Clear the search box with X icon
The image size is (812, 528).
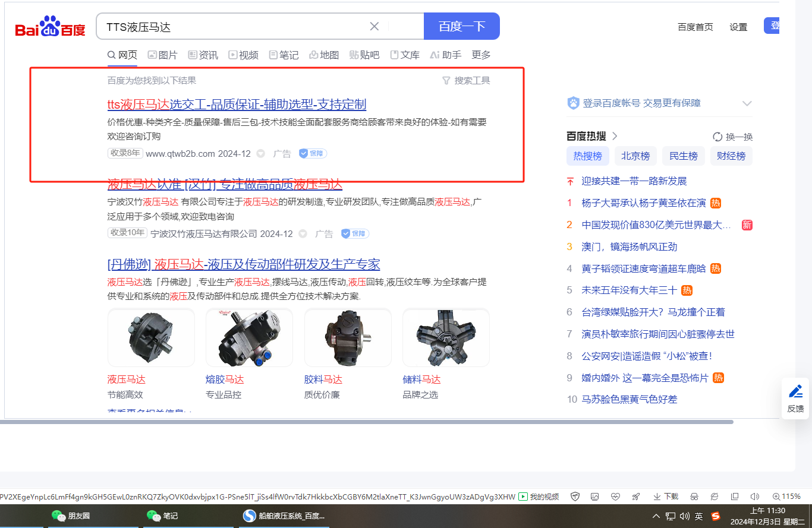pos(374,26)
